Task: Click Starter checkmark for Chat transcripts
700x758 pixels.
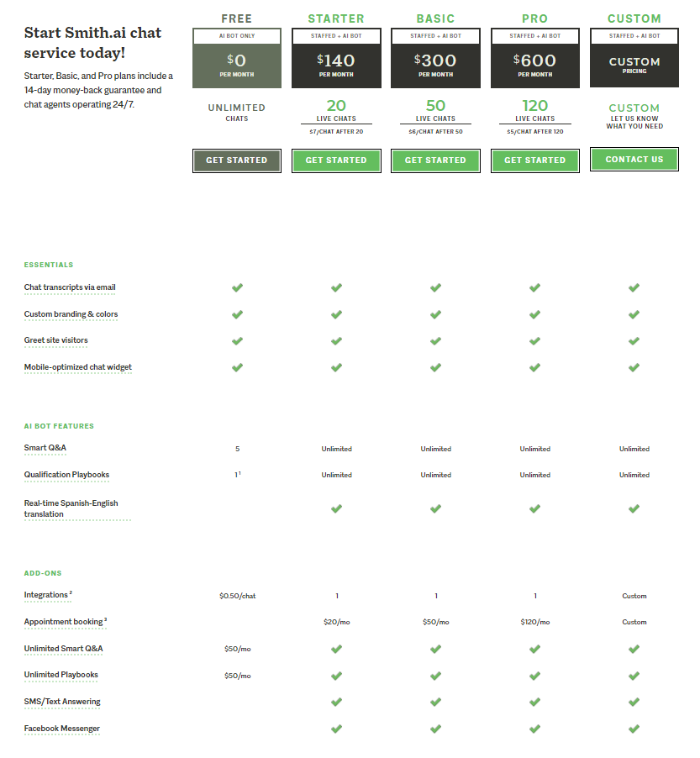Action: [336, 287]
